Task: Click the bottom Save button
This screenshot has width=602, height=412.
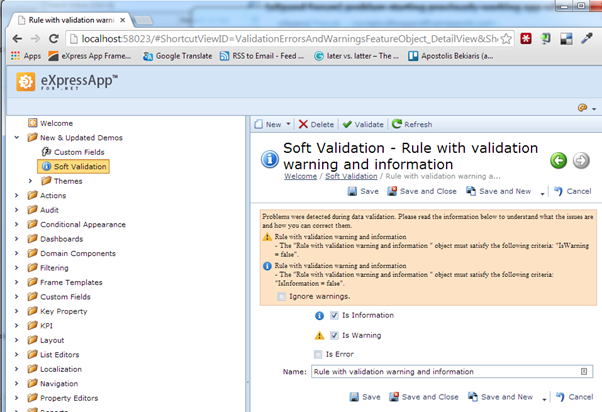Action: 365,397
